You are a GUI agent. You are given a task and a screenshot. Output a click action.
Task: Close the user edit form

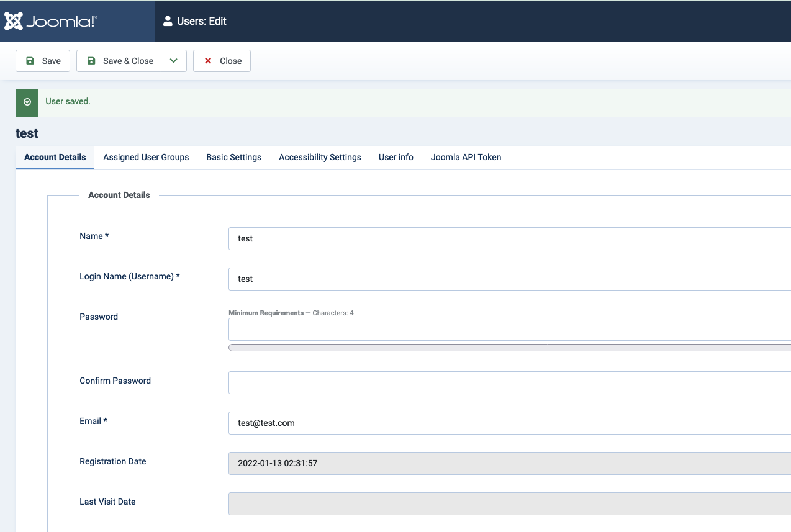coord(222,61)
